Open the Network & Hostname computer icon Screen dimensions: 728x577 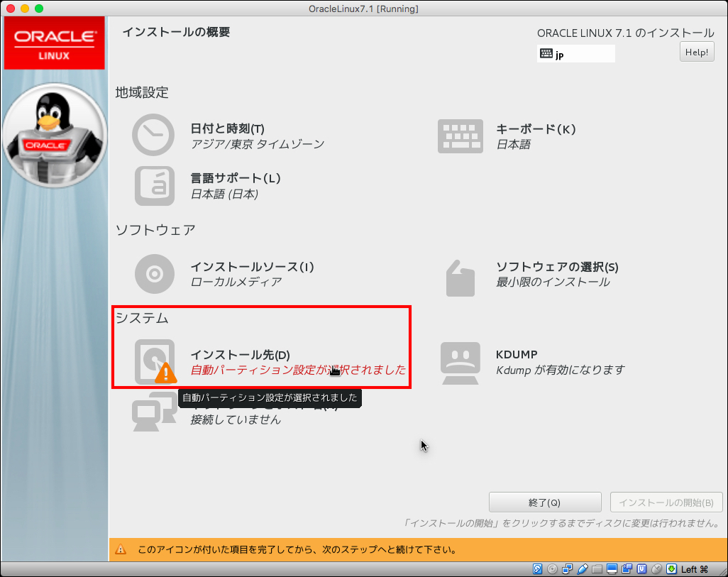coord(153,412)
